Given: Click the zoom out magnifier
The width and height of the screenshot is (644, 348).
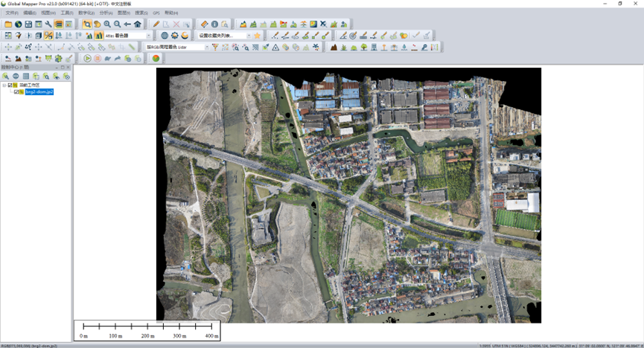Looking at the screenshot, I should (x=117, y=25).
